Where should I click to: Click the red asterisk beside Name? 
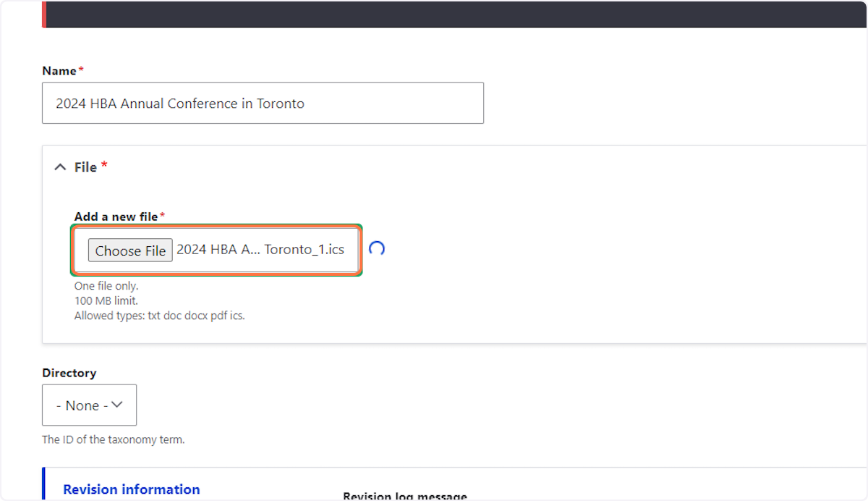[x=81, y=70]
